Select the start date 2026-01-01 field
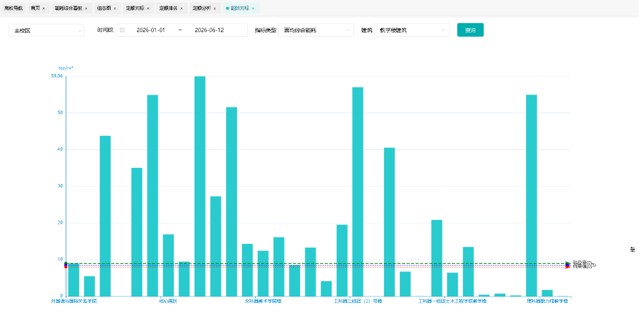 click(x=151, y=30)
